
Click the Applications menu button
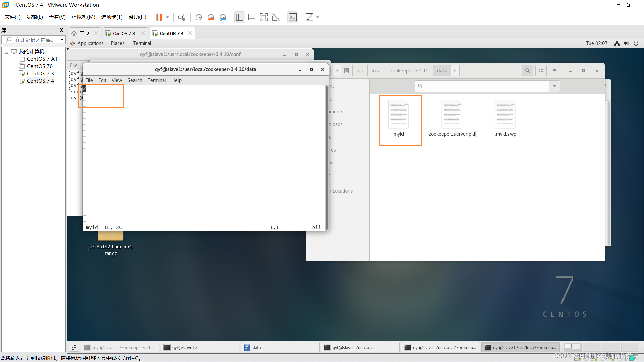pos(90,43)
